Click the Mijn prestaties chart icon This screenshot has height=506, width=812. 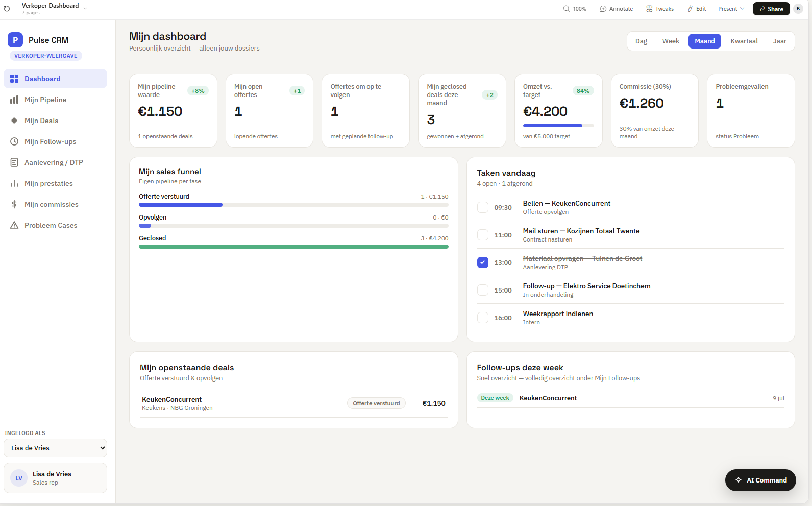tap(14, 183)
